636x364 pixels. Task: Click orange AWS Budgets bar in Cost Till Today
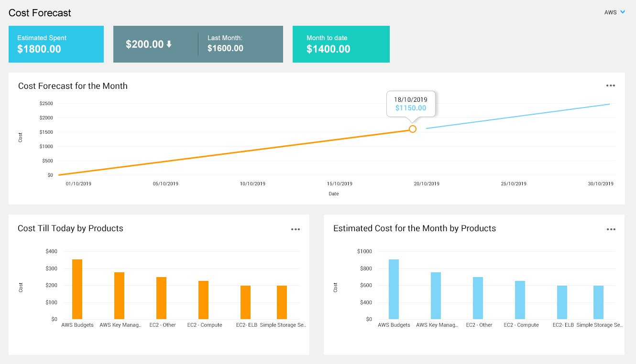click(77, 289)
